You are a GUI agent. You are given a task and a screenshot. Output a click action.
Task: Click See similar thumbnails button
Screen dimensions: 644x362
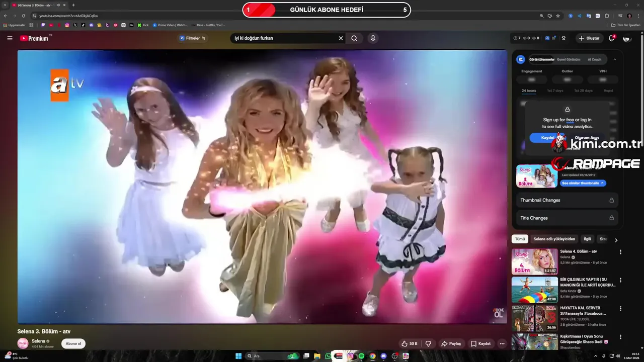tap(583, 183)
